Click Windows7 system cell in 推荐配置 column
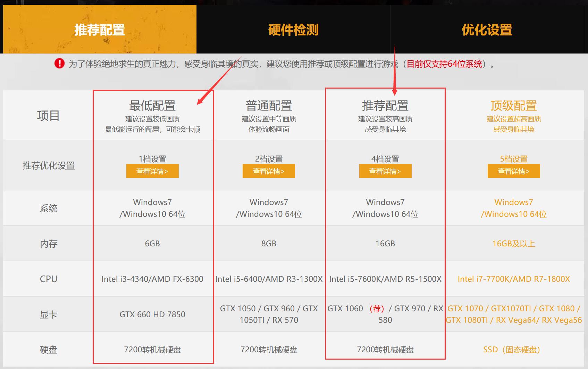The width and height of the screenshot is (588, 369). [x=385, y=208]
